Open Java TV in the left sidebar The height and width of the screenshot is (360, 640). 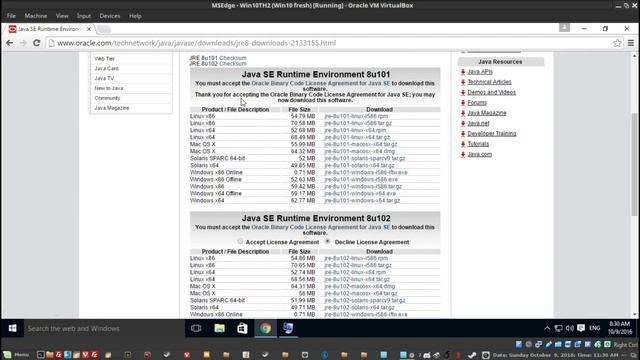coord(104,78)
